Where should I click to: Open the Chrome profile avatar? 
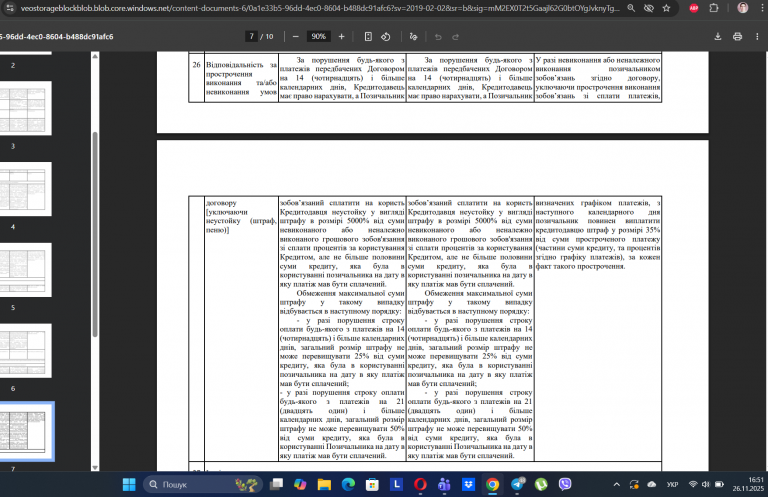tap(743, 8)
